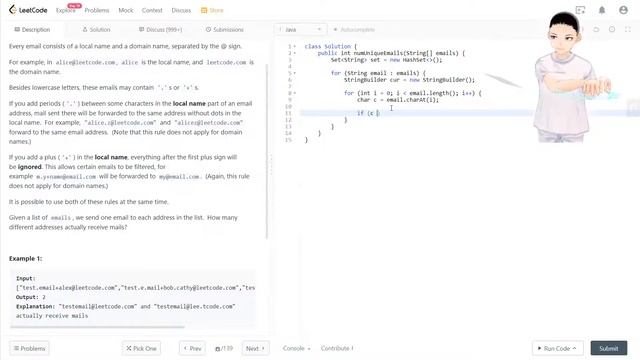
Task: Open the Discuss (999+) tab
Action: click(160, 29)
